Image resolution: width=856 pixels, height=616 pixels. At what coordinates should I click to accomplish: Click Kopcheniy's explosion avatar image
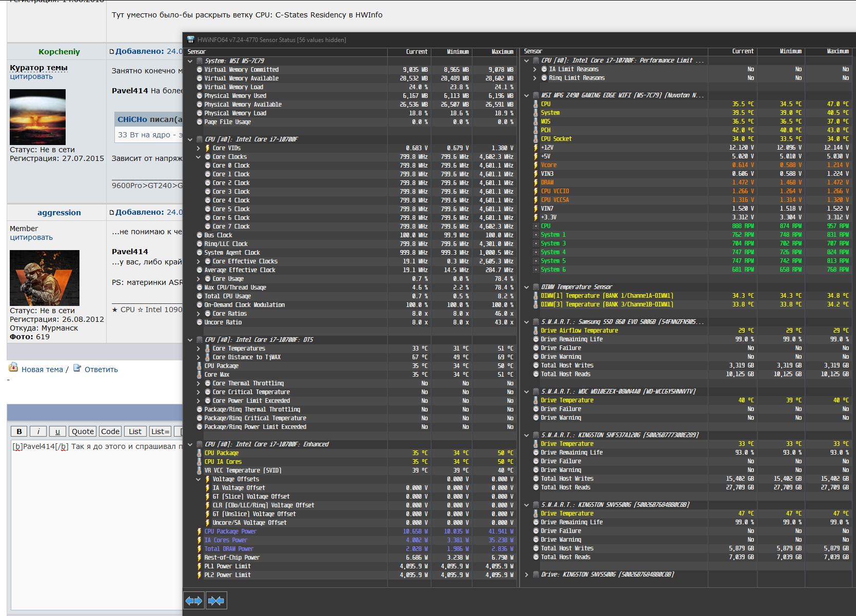point(38,117)
